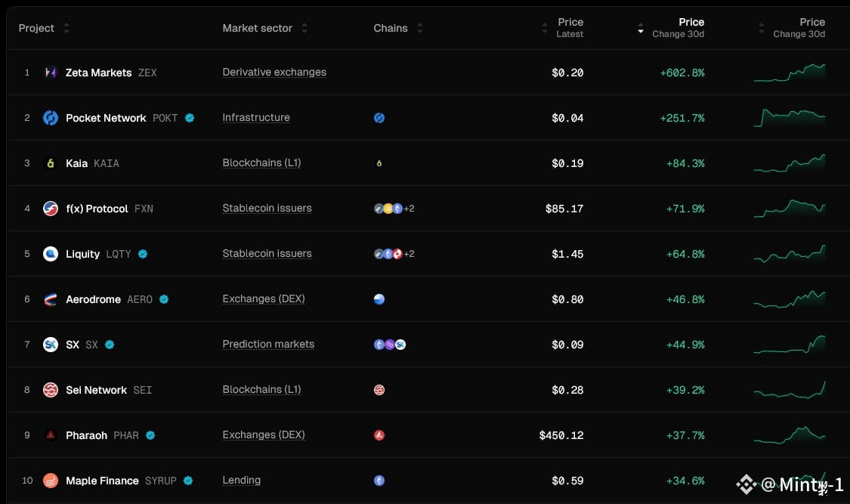Click the Pocket Network logo icon

tap(51, 118)
